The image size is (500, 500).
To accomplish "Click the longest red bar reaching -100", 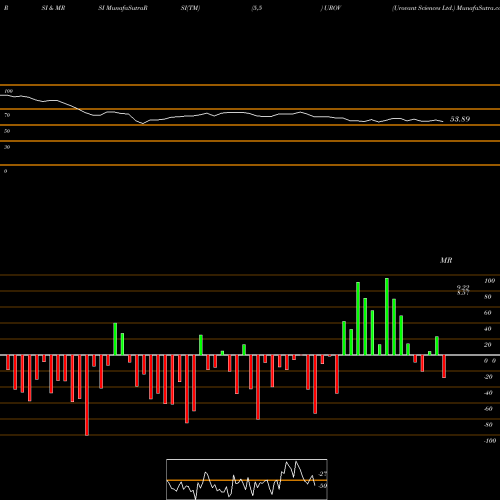I will point(87,395).
